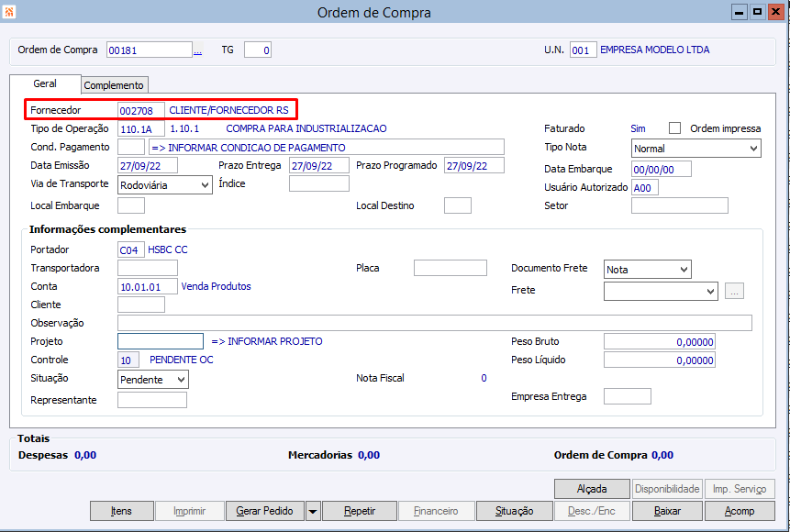Click the Prazo Programado date field
The width and height of the screenshot is (790, 532).
474,165
